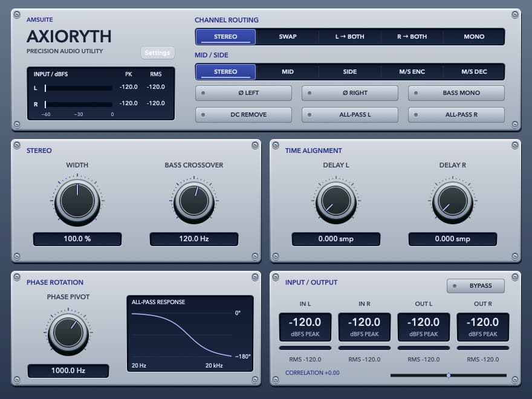Click the DELAY R 0.000 smp field
Image resolution: width=532 pixels, height=399 pixels.
(x=453, y=239)
